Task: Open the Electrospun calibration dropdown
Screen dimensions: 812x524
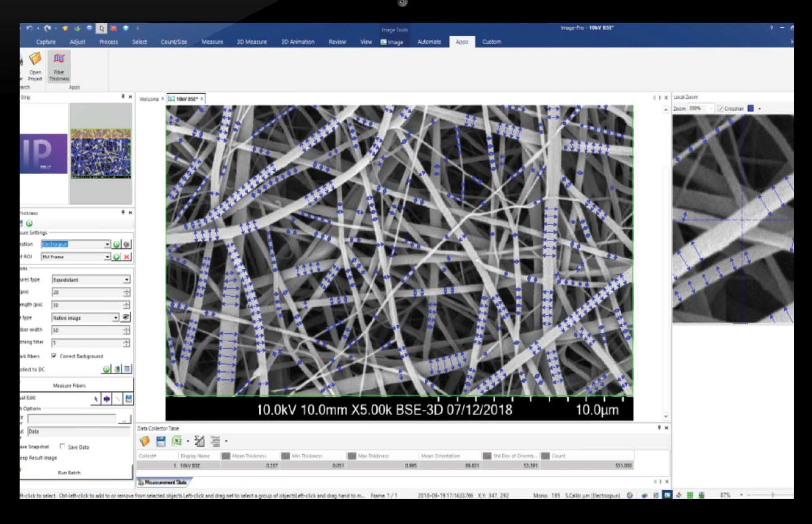Action: 107,244
